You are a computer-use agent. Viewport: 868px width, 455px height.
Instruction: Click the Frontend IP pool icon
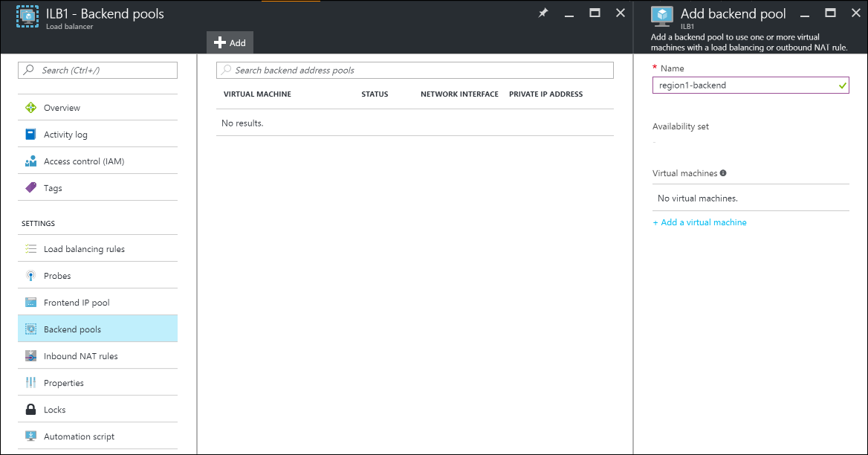coord(30,303)
